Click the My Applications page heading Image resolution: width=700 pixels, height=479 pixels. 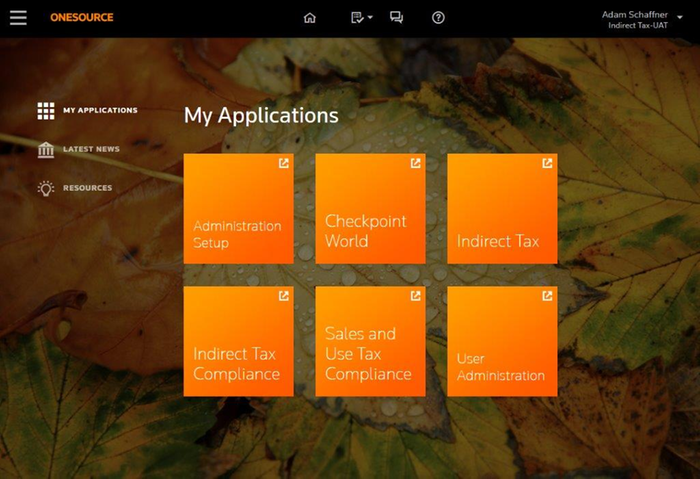[261, 116]
